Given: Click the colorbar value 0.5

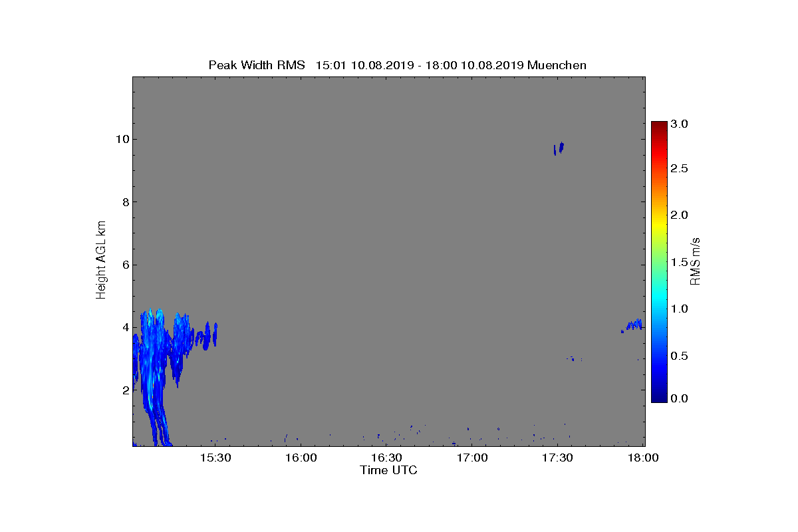Looking at the screenshot, I should [679, 356].
